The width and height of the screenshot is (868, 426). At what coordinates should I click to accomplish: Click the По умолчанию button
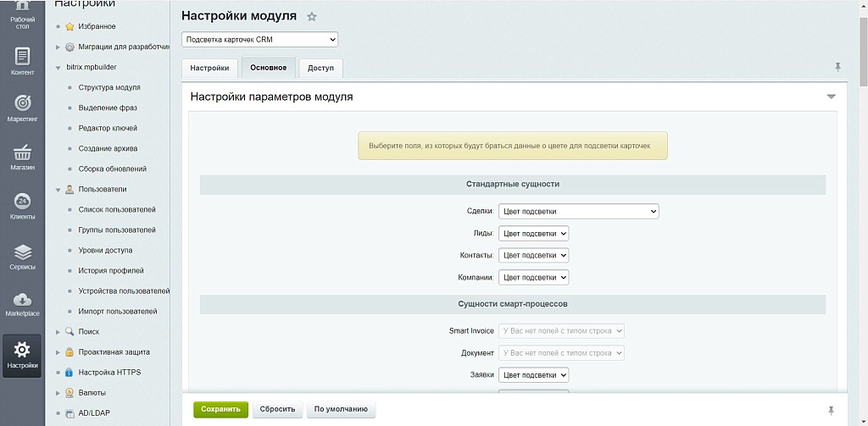(341, 409)
